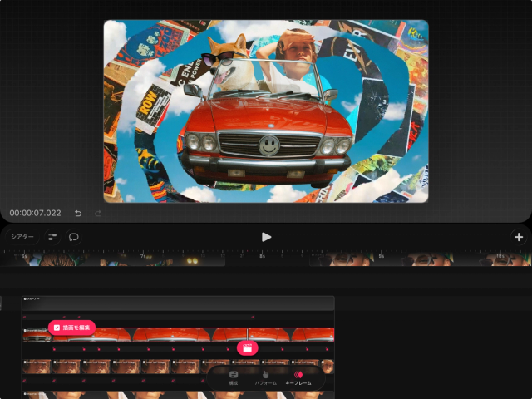Click the 8s mark on the ruler
The image size is (532, 399).
[263, 256]
